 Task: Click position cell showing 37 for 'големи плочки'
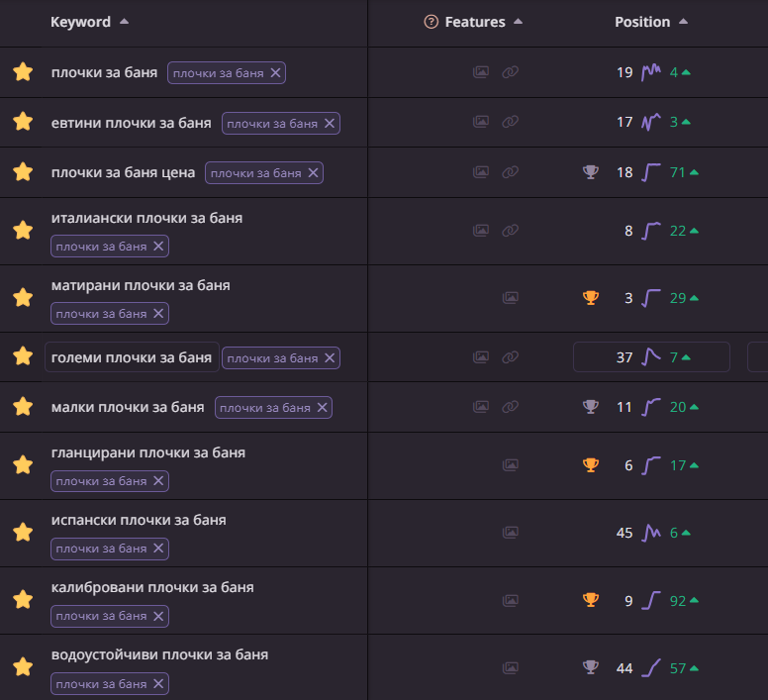(x=624, y=357)
